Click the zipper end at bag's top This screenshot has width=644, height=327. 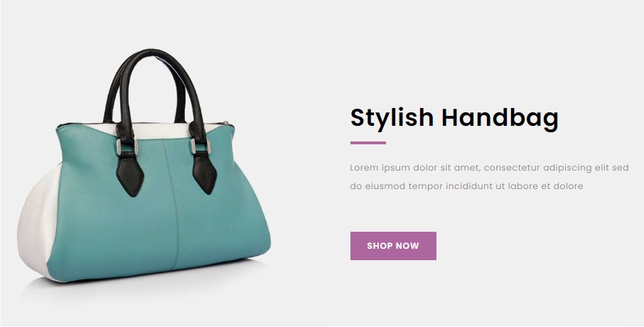coord(226,123)
